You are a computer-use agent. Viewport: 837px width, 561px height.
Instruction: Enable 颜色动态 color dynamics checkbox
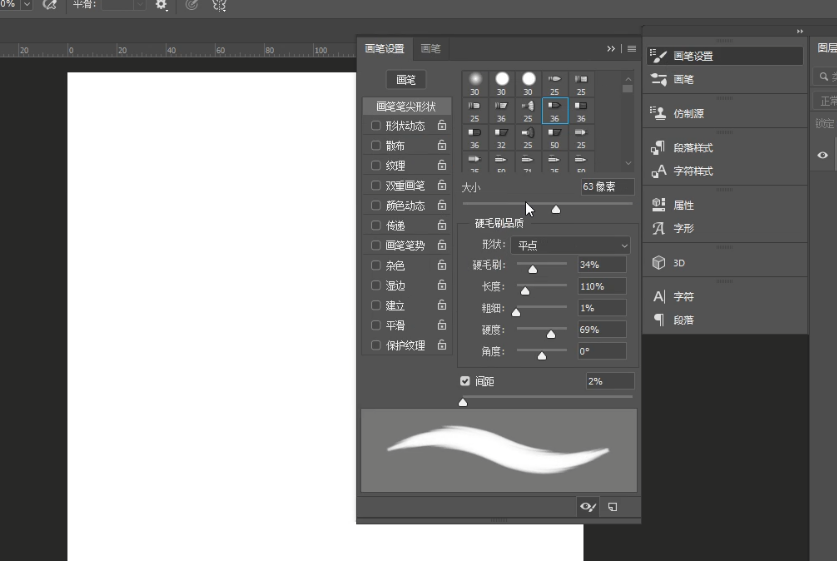pyautogui.click(x=376, y=206)
